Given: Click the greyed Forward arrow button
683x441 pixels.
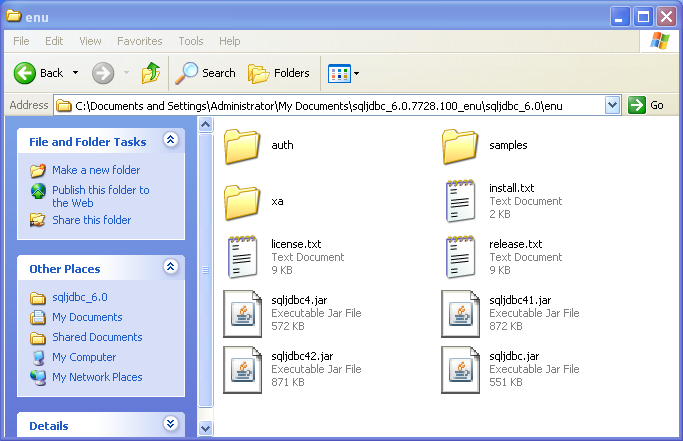Looking at the screenshot, I should point(103,73).
